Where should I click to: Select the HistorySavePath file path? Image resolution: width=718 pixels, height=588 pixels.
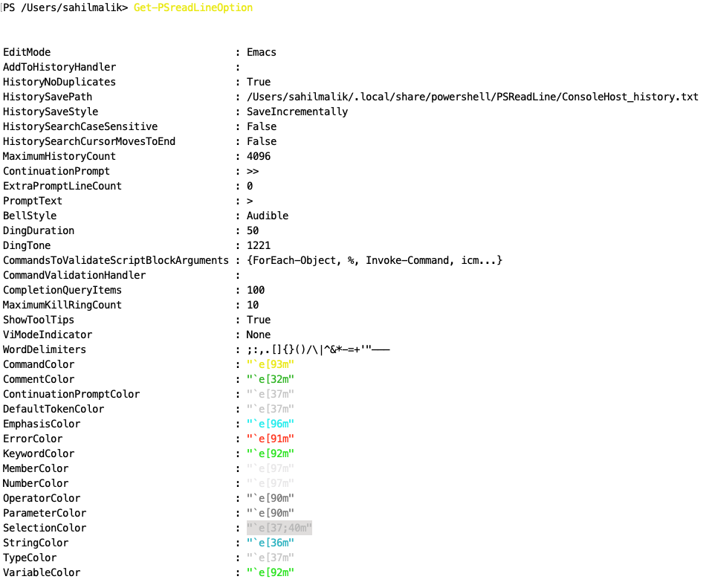(x=471, y=97)
